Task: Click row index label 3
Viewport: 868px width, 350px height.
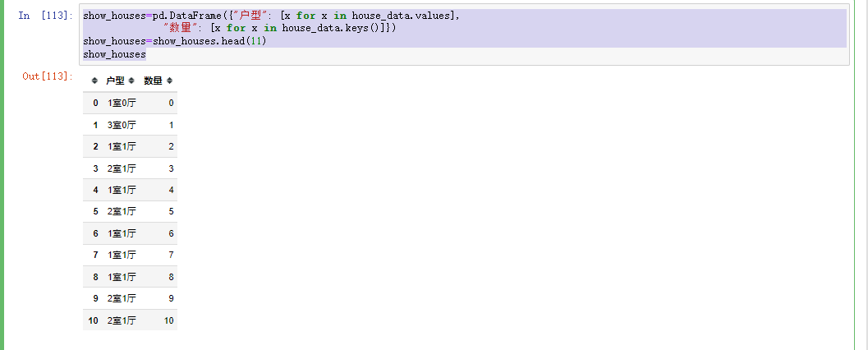Action: click(96, 168)
